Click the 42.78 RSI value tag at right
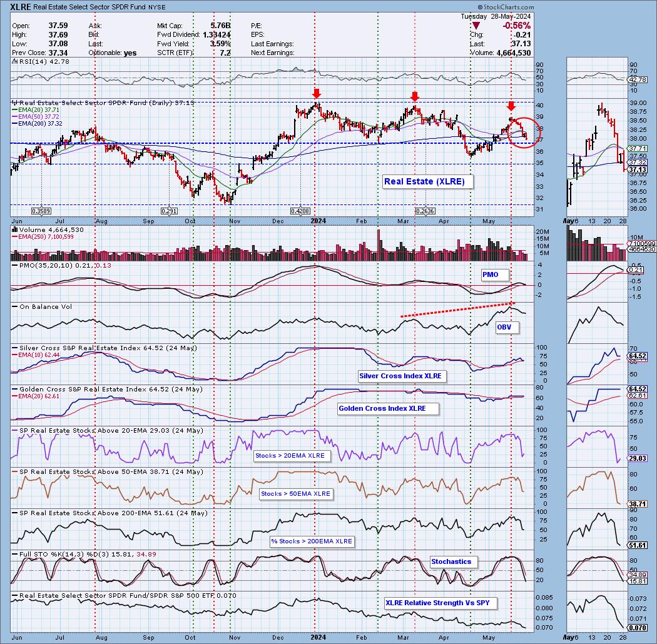This screenshot has height=644, width=657. 638,79
